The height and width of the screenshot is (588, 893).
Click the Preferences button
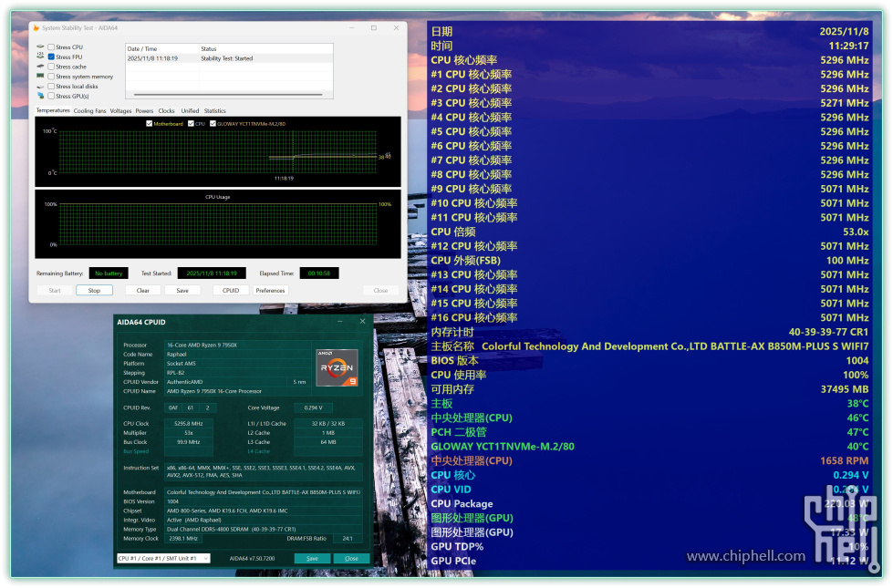coord(269,290)
